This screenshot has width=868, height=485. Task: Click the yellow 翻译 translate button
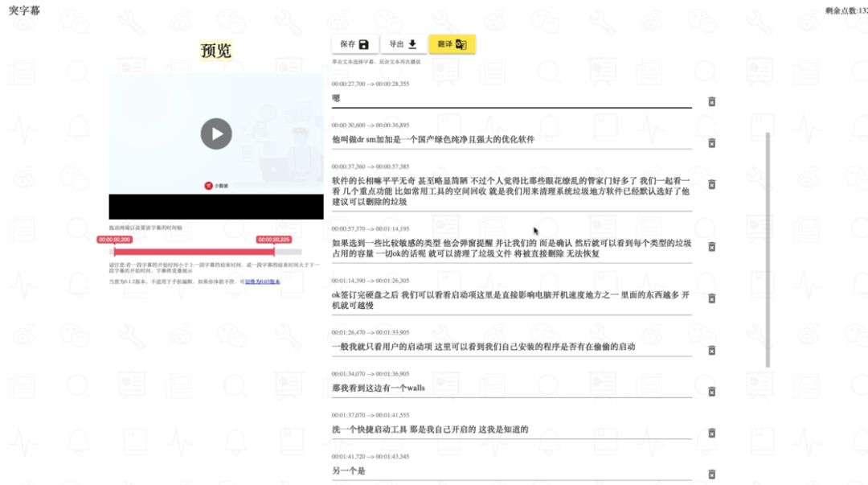click(x=452, y=44)
